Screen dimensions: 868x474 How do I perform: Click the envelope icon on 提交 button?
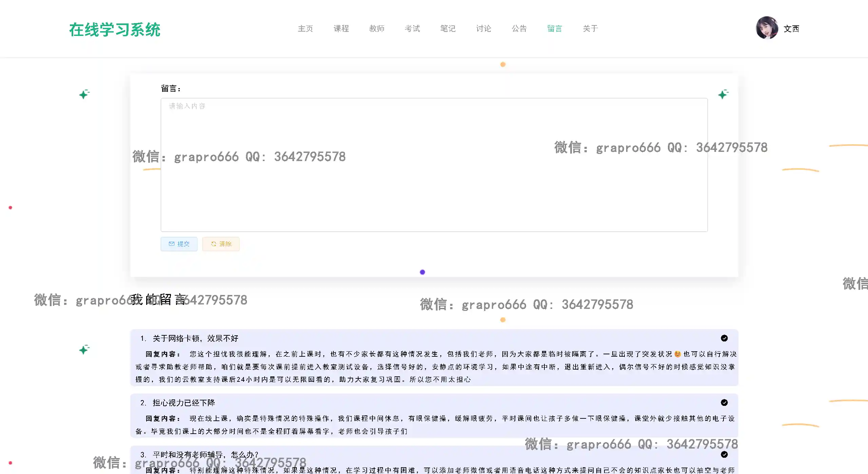(x=172, y=244)
